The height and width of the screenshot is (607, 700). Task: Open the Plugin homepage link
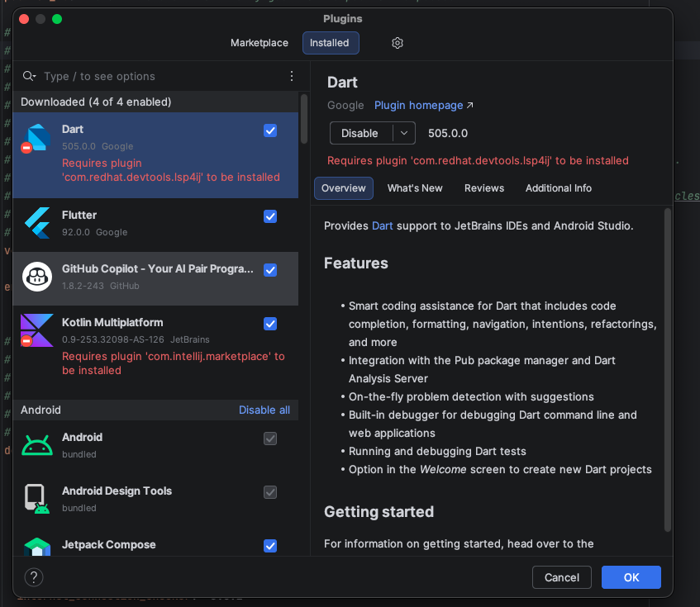418,105
